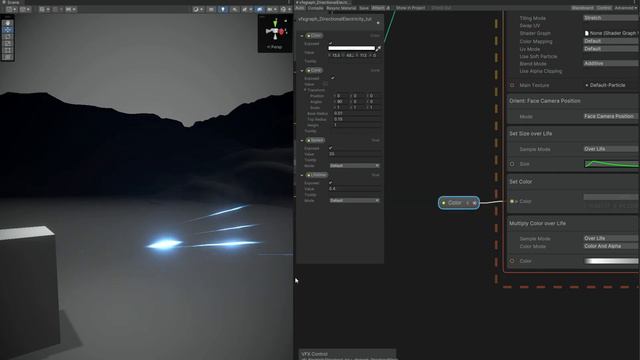
Task: Open the Mode dropdown below value 25
Action: coord(354,166)
